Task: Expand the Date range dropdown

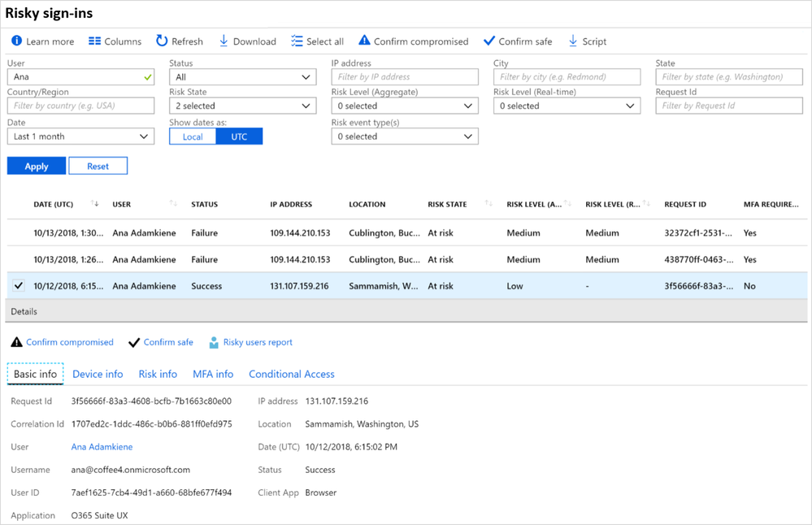Action: [80, 137]
